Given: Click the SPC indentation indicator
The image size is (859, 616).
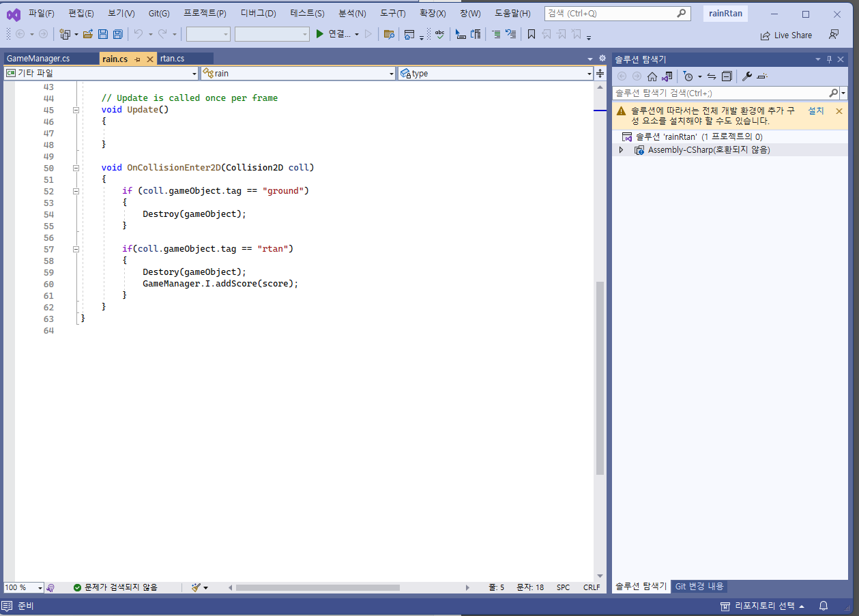Looking at the screenshot, I should point(563,587).
